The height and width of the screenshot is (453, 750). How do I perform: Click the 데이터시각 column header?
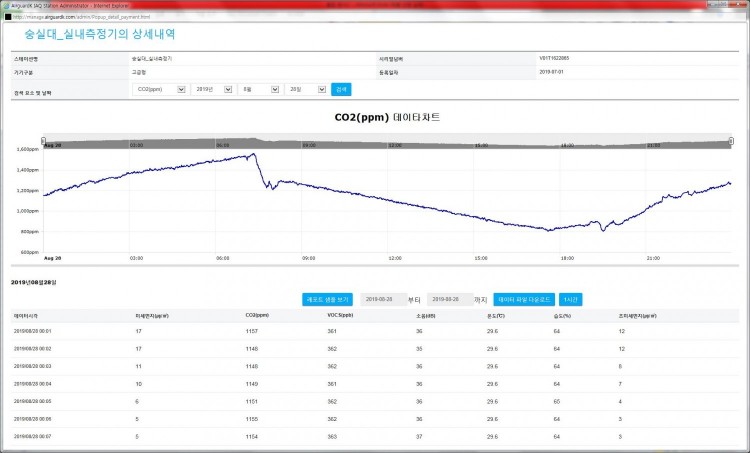pyautogui.click(x=25, y=315)
